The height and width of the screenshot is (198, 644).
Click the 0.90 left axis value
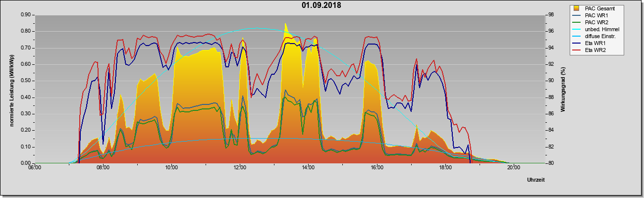pos(26,15)
